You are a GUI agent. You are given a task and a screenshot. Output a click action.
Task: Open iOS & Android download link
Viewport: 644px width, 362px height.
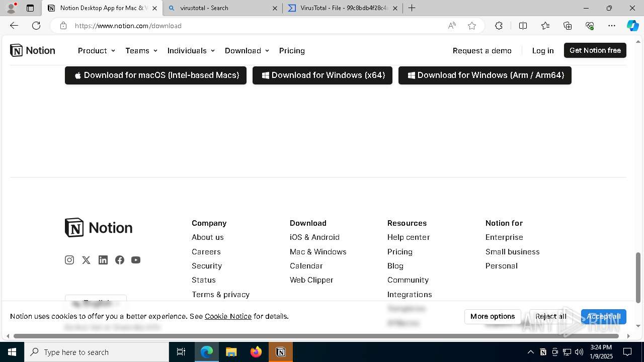(314, 237)
